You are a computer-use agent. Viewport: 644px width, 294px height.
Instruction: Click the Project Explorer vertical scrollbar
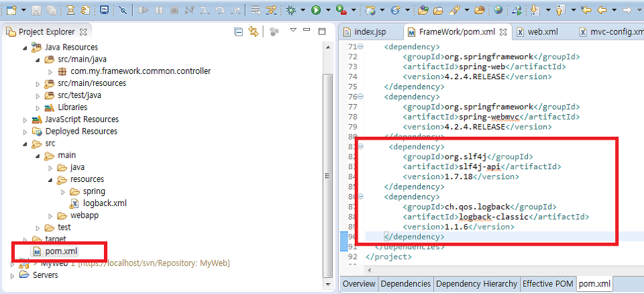point(327,177)
